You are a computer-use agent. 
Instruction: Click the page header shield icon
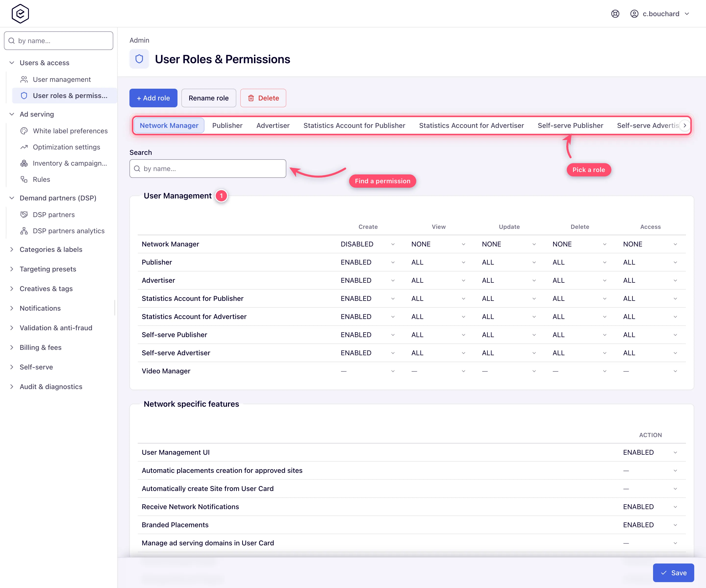(139, 59)
